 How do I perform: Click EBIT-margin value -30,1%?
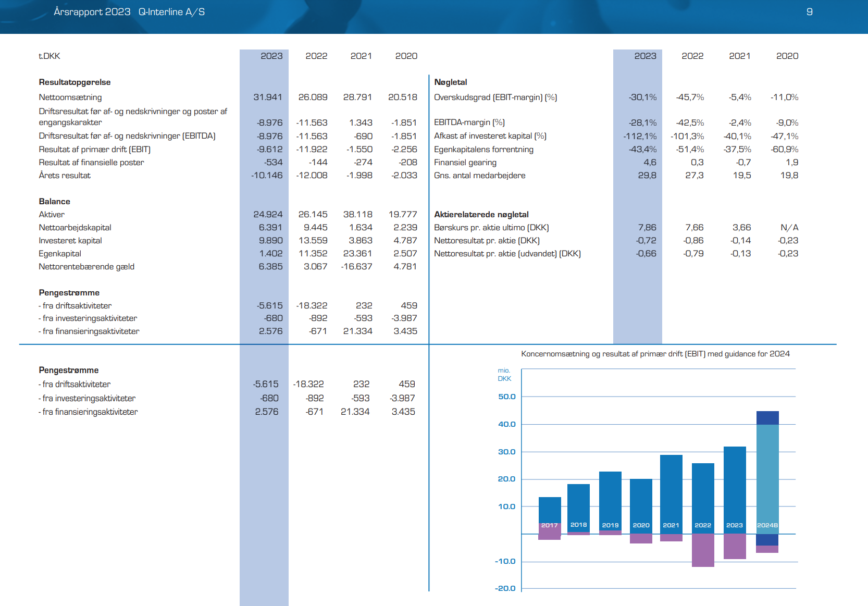(x=642, y=97)
